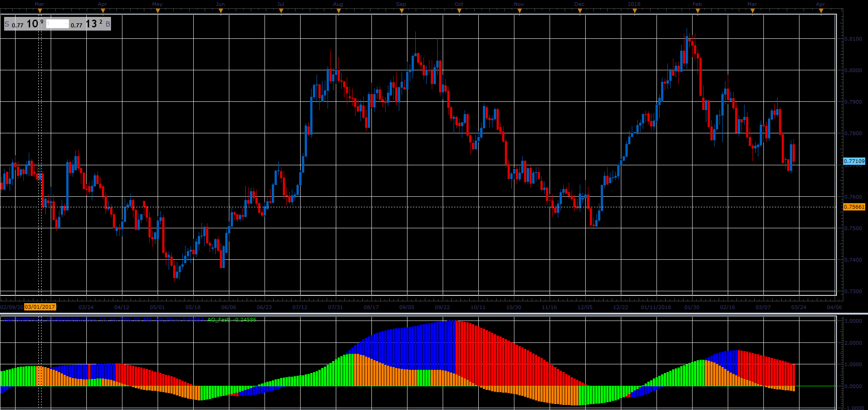868x410 pixels.
Task: Click the 2018 year marker triangle
Action: (635, 11)
